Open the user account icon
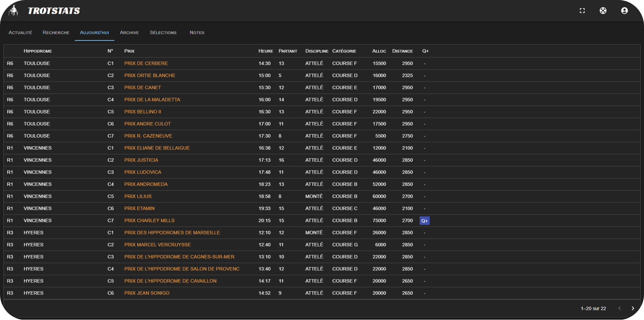Image resolution: width=644 pixels, height=320 pixels. tap(625, 11)
